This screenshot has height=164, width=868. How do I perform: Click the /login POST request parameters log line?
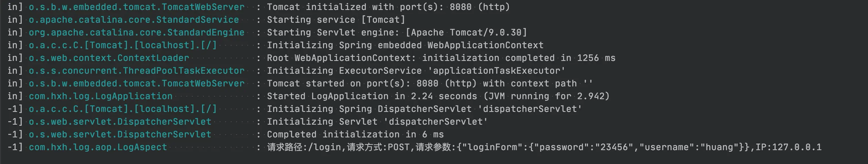coord(544,147)
